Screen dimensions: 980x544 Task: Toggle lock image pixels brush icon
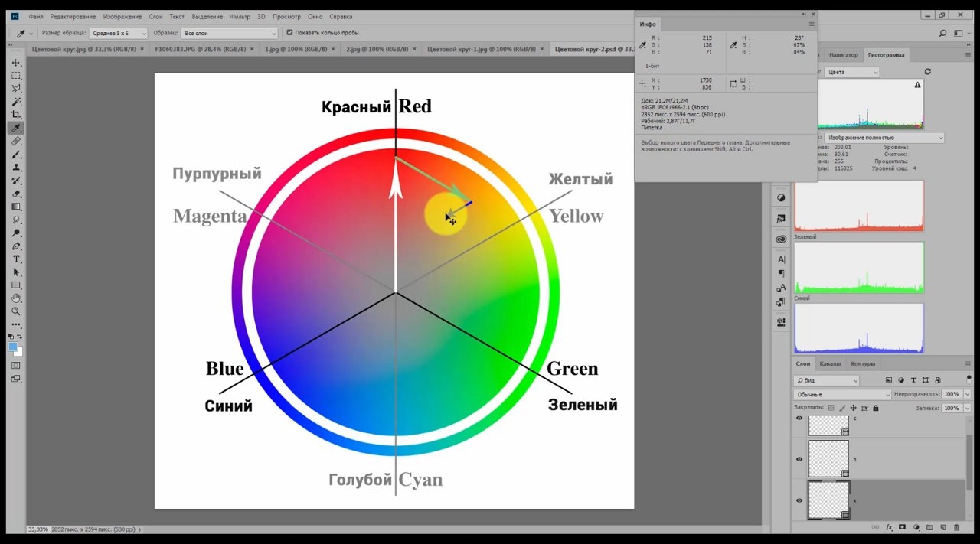click(844, 409)
